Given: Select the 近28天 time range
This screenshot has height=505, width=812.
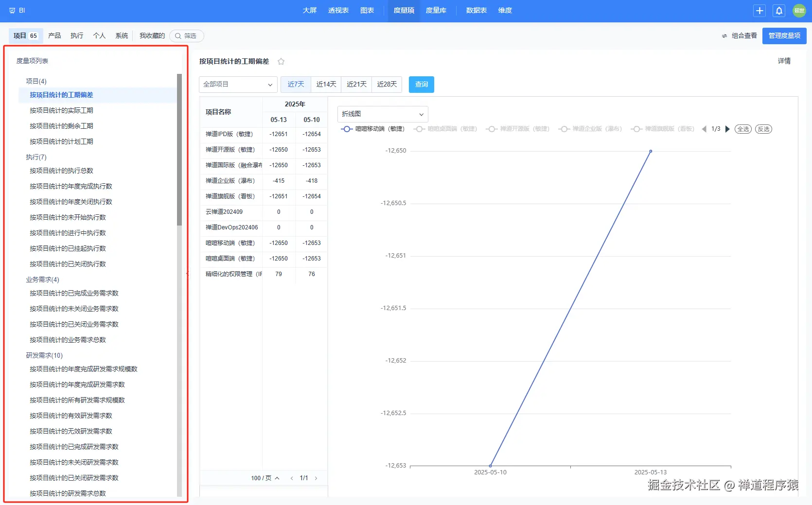Looking at the screenshot, I should tap(387, 85).
